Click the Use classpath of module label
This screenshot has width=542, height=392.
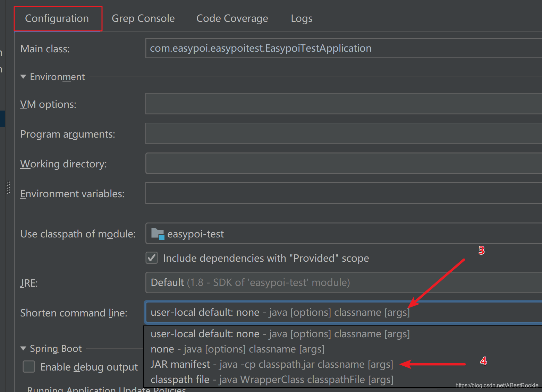click(x=78, y=234)
